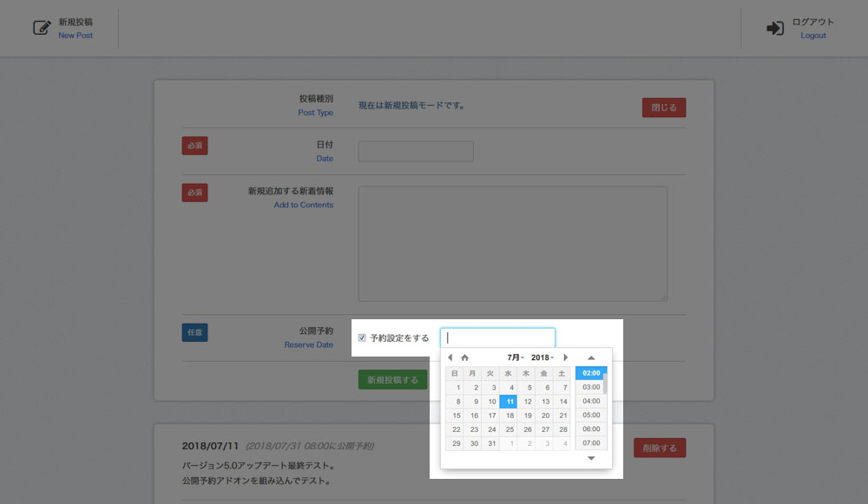Click the Logout link
Image resolution: width=868 pixels, height=504 pixels.
[813, 36]
